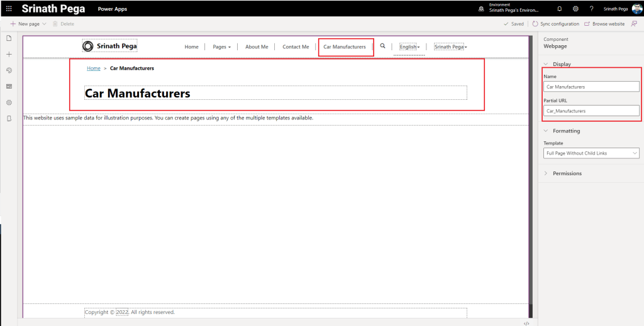
Task: Open the app launcher waffle icon
Action: click(x=9, y=9)
